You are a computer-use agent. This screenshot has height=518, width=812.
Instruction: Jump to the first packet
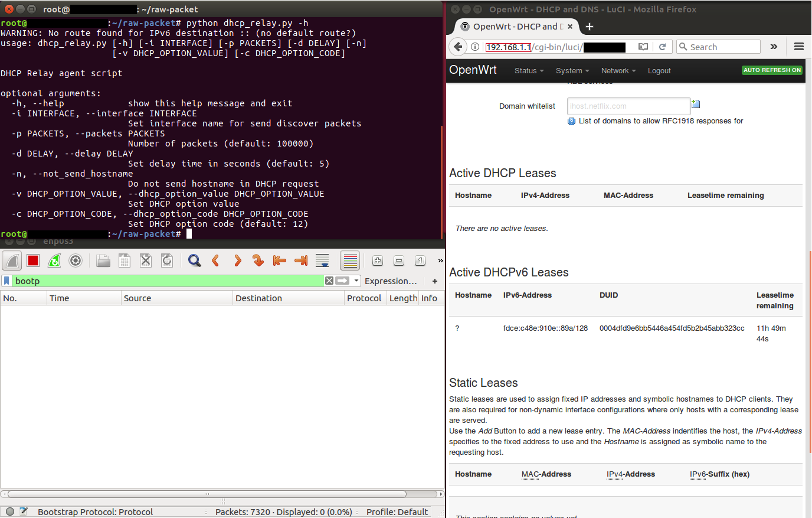tap(279, 260)
